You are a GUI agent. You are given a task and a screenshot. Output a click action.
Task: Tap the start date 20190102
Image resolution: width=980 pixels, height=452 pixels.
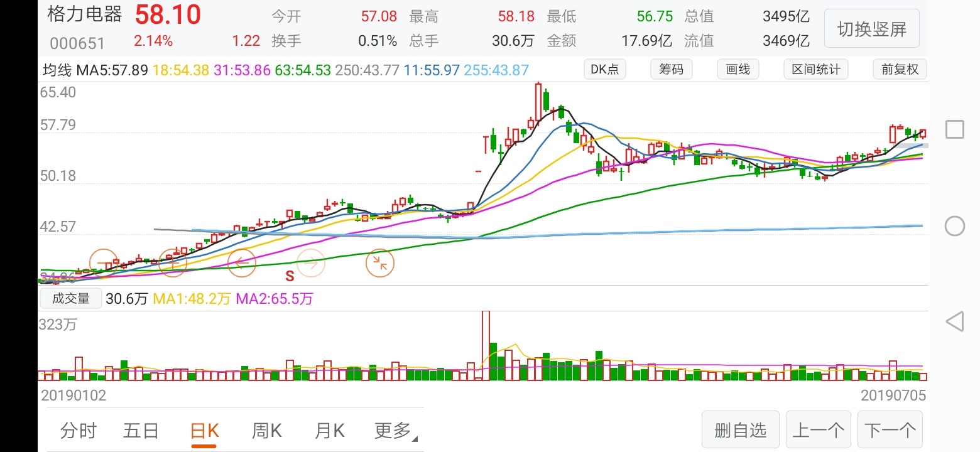[x=73, y=395]
